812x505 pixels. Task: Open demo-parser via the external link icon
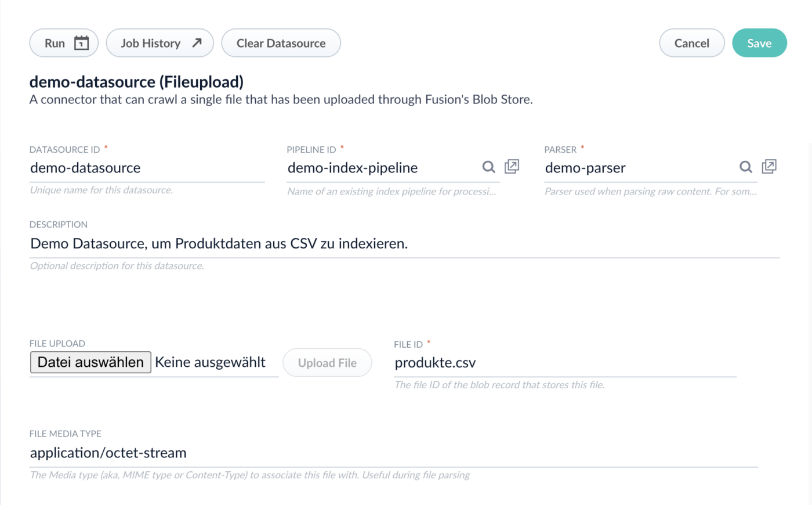coord(769,167)
